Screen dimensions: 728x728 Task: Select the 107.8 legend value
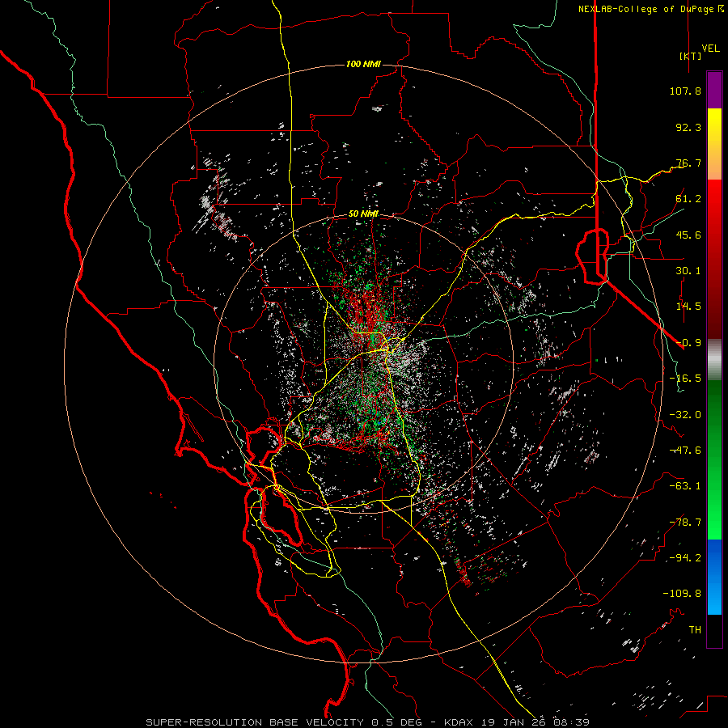685,91
